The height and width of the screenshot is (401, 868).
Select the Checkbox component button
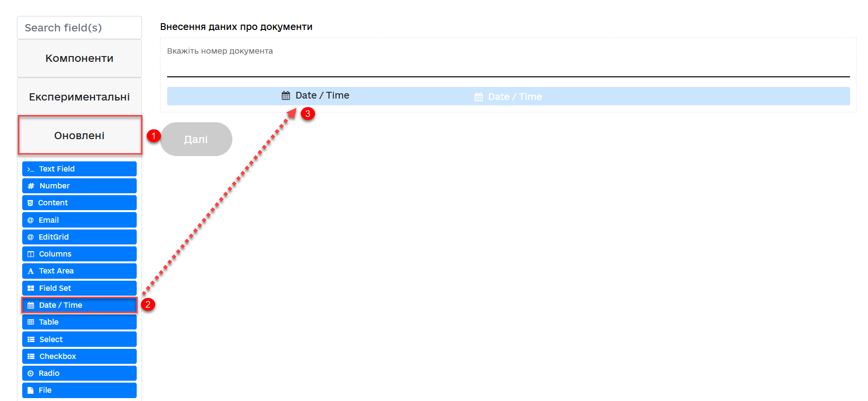click(x=79, y=357)
